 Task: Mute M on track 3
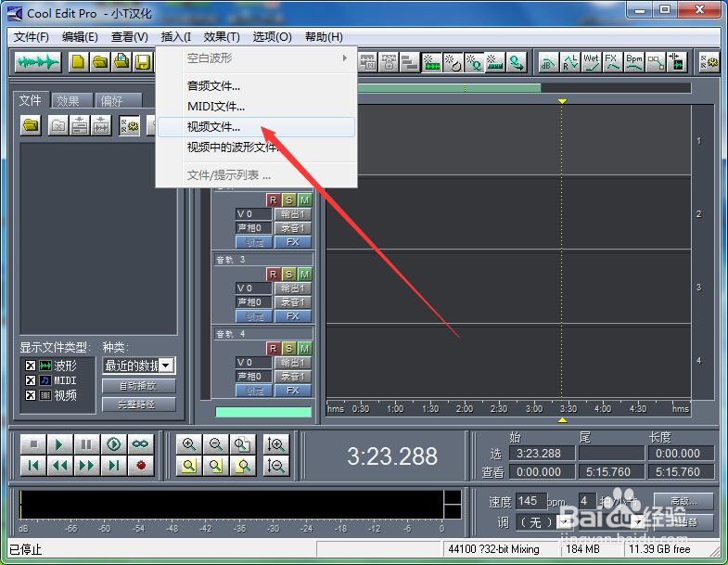[304, 274]
